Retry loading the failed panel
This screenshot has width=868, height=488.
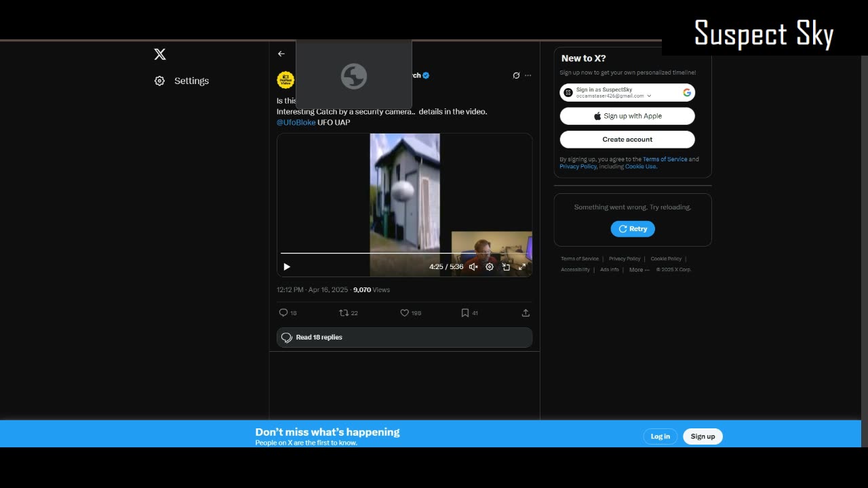click(x=633, y=229)
